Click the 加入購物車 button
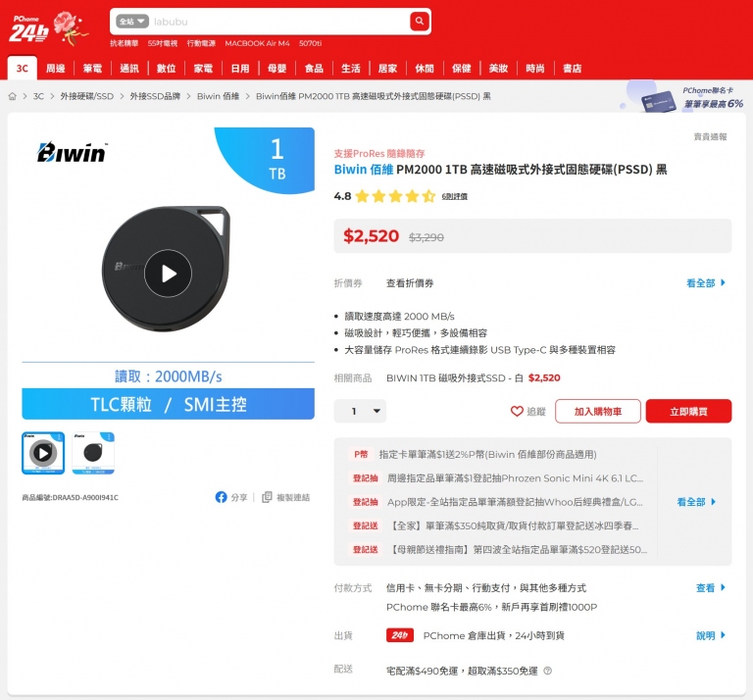The image size is (753, 700). 598,411
